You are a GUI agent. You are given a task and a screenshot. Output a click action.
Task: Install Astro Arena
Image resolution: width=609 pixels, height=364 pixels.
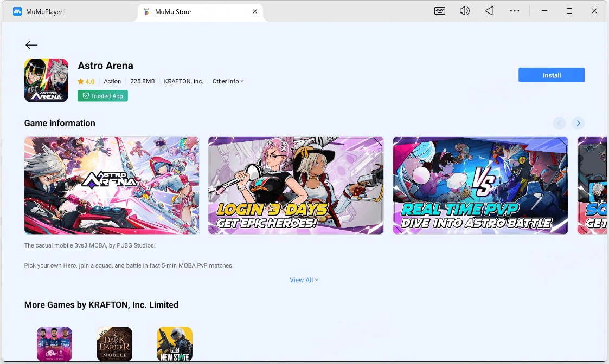point(552,75)
